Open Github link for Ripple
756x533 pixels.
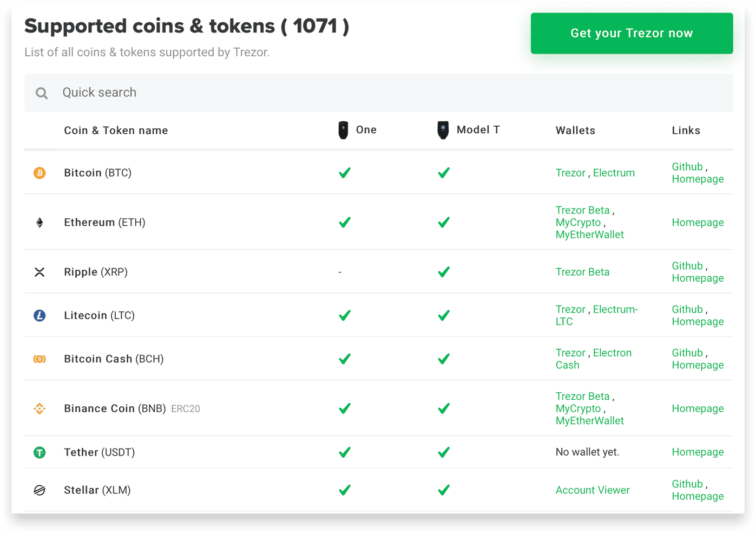coord(687,266)
